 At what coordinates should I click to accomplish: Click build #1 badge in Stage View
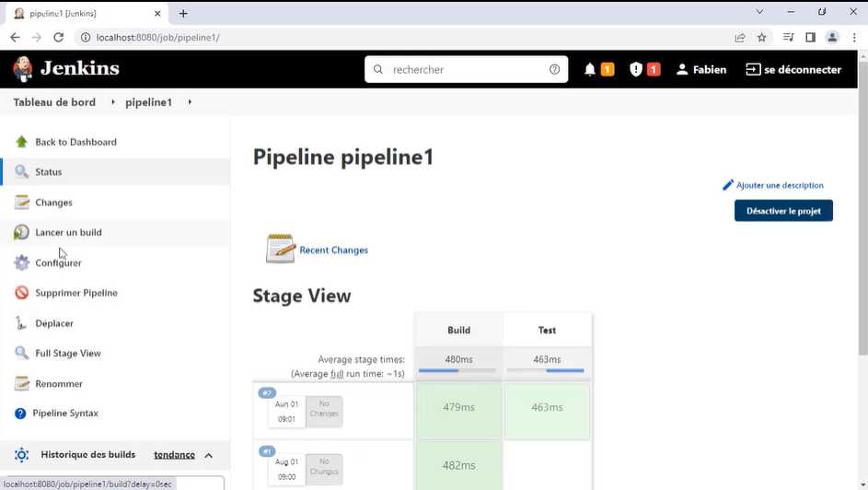point(267,451)
